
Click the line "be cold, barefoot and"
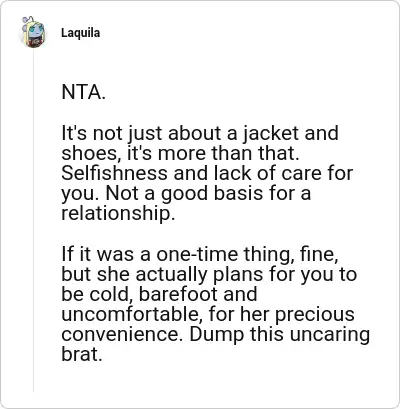click(x=159, y=294)
